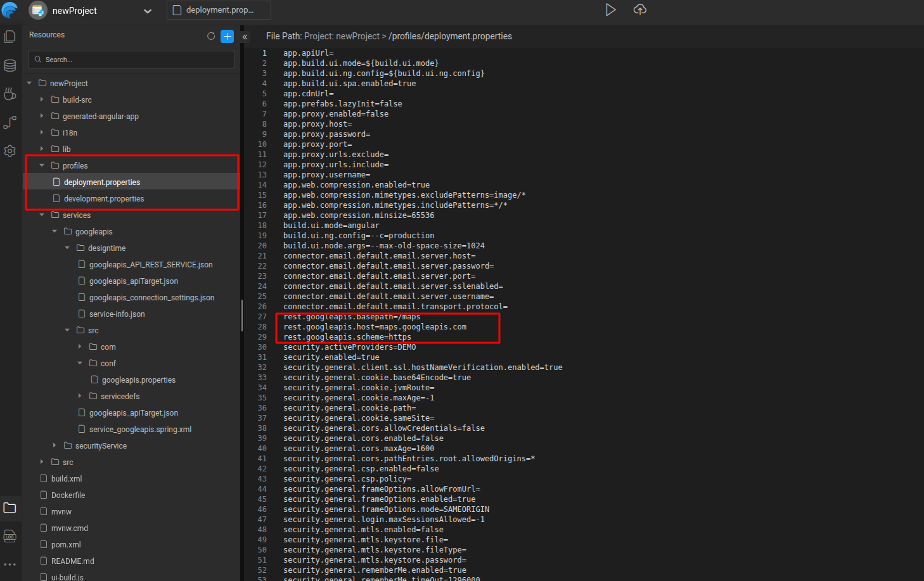
Task: Expand the build-src folder
Action: [x=42, y=99]
